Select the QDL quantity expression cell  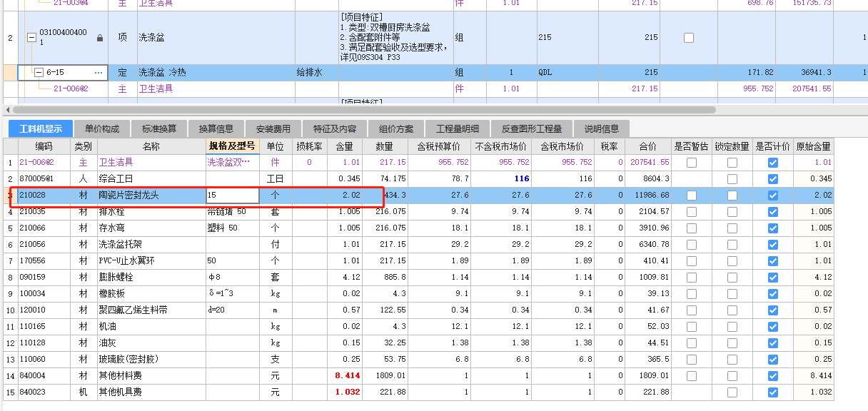coord(567,72)
